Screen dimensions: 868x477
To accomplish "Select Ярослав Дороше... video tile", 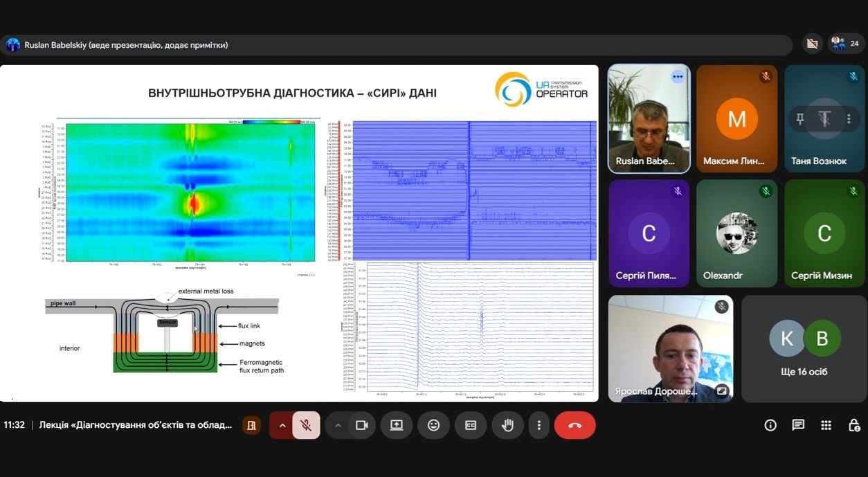I will click(x=671, y=349).
